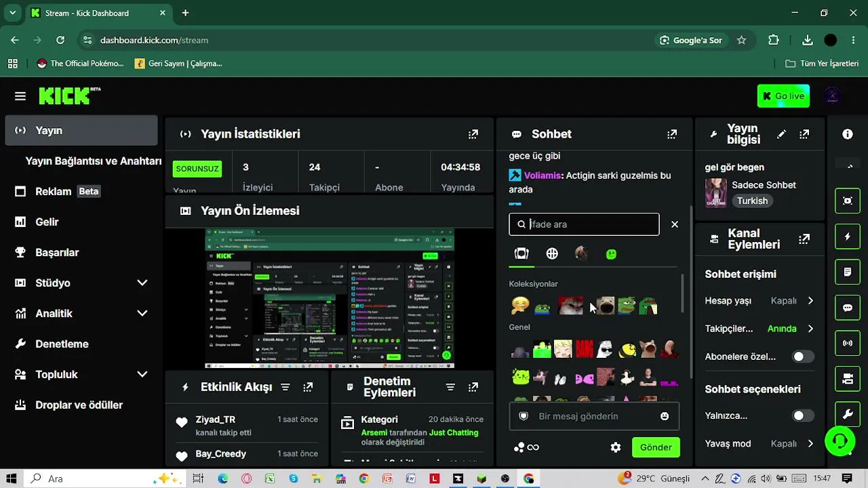
Task: Pop out the Yayın İstatistikleri panel
Action: (473, 134)
